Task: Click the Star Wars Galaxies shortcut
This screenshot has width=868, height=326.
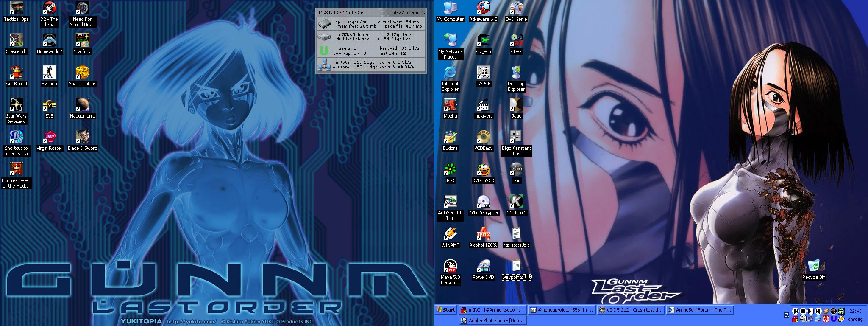Action: (x=16, y=111)
